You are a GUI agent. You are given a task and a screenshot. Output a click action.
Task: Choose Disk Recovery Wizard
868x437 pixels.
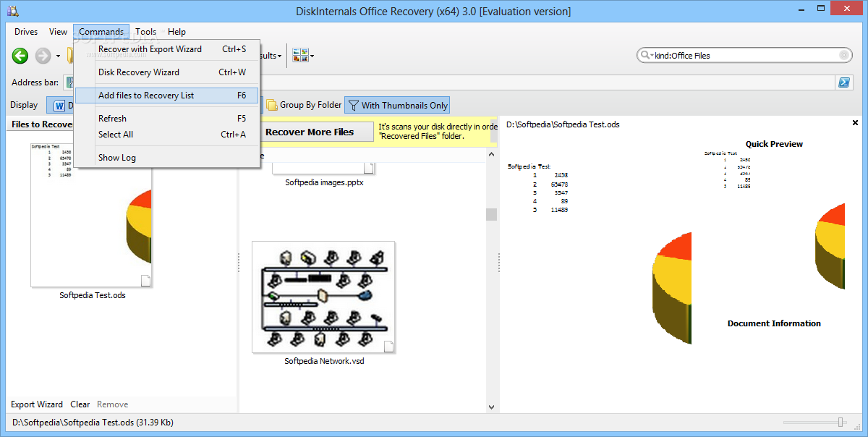167,72
